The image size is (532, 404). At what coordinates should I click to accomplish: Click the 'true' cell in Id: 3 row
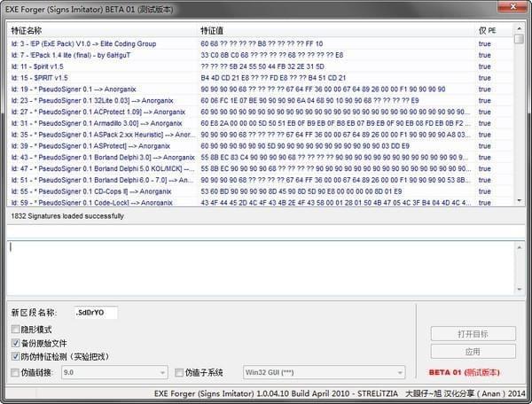coord(484,43)
